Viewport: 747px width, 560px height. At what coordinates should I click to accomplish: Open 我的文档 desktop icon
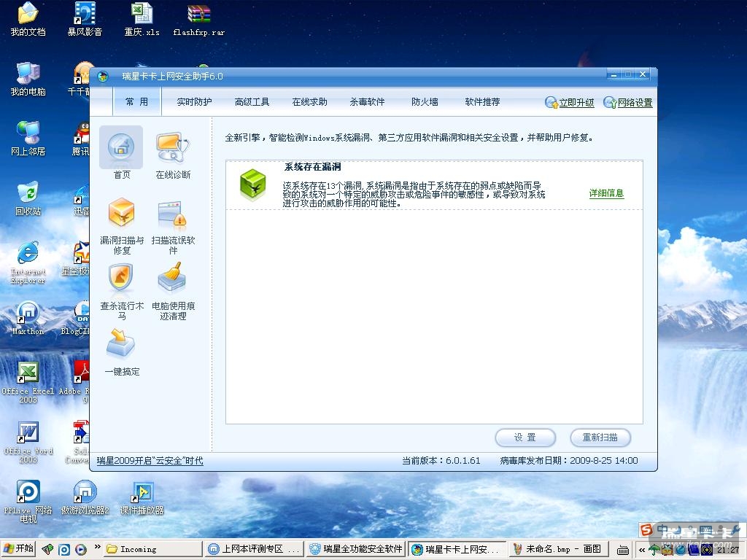pyautogui.click(x=28, y=20)
